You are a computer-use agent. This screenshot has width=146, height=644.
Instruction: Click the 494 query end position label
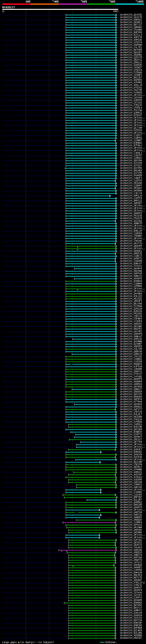coord(115,11)
